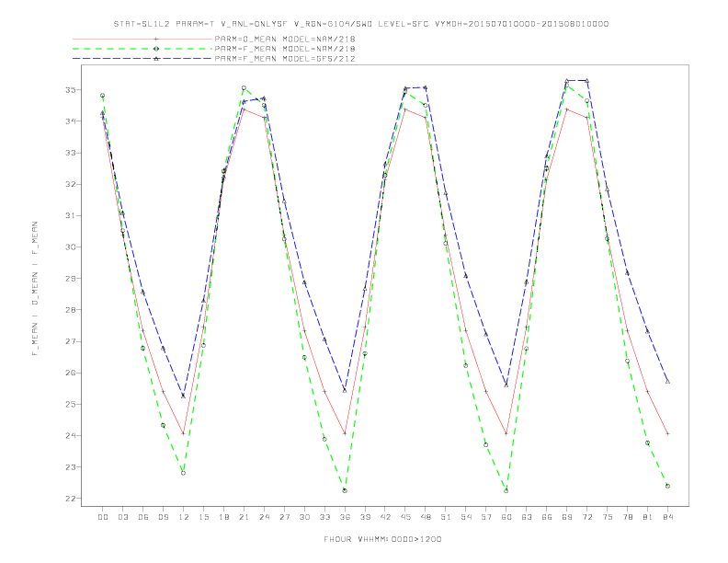Viewport: 728px width, 563px height.
Task: Select legend entry PARM=F_MEAN MODEL=NAM/218
Action: coord(285,49)
